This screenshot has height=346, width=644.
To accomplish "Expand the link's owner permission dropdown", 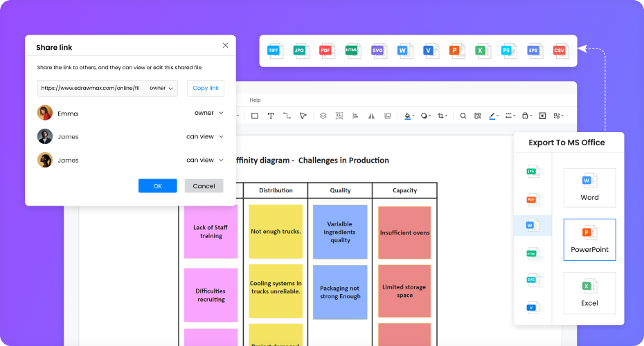I will [x=161, y=89].
